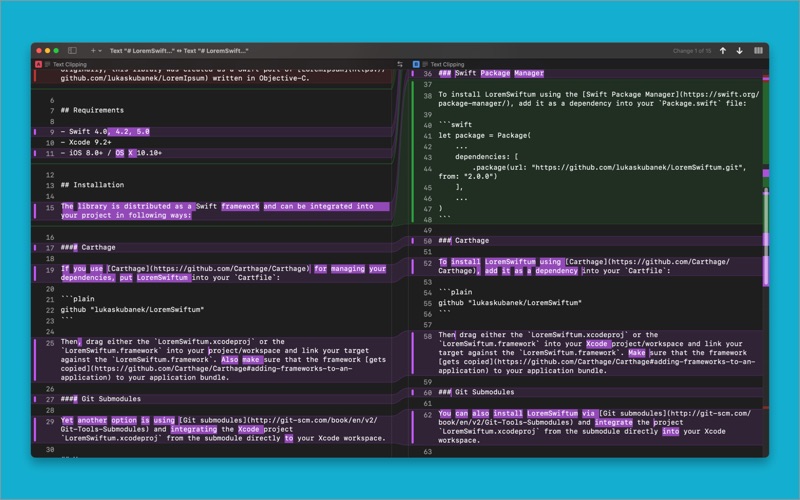The image size is (800, 500).
Task: Click the plus add-file button
Action: coord(93,51)
